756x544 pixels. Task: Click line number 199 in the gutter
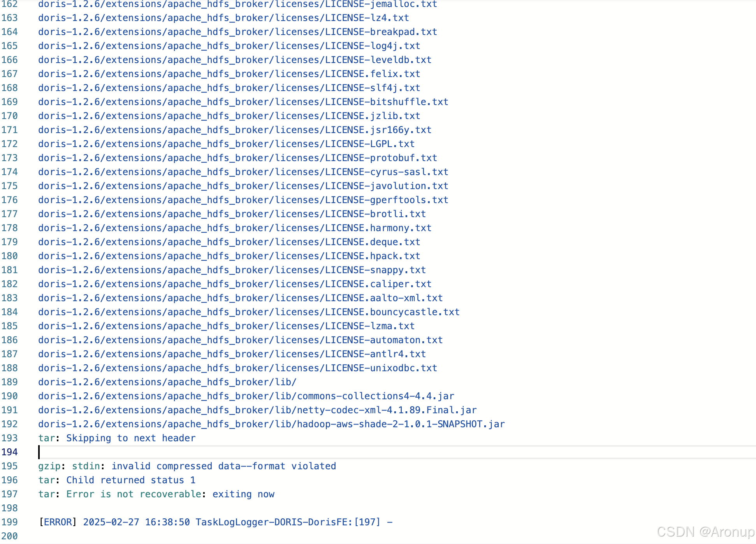tap(10, 522)
